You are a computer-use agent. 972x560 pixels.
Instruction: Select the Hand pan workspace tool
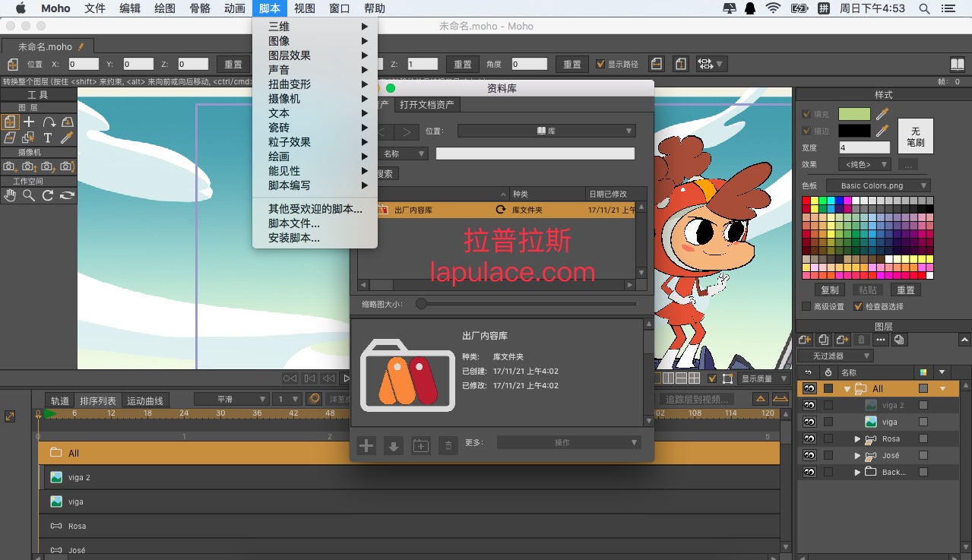(x=10, y=195)
